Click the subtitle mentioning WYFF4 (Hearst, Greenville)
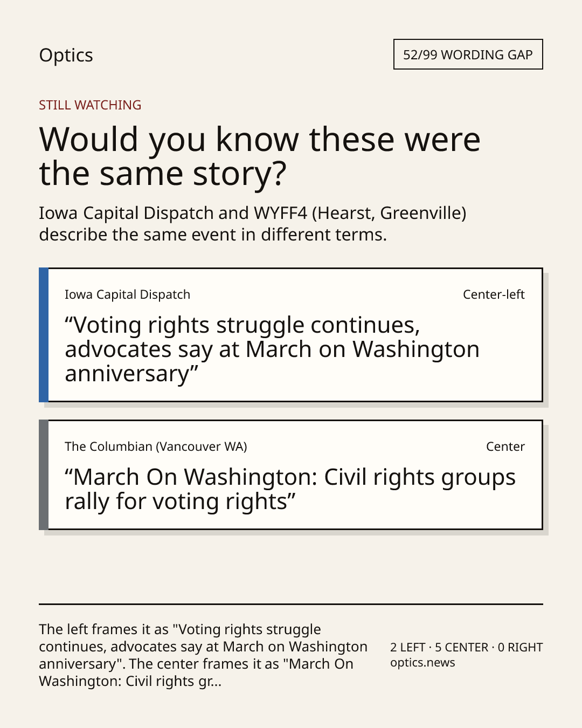 (253, 224)
